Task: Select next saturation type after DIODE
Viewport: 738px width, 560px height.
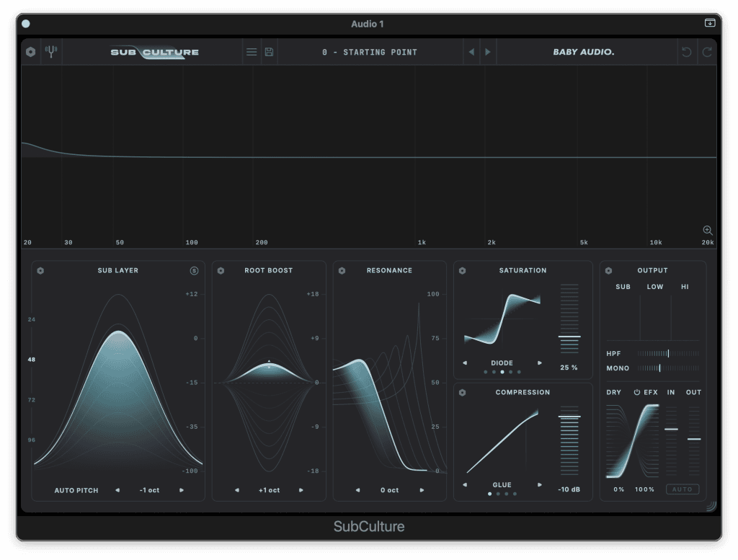Action: click(540, 363)
